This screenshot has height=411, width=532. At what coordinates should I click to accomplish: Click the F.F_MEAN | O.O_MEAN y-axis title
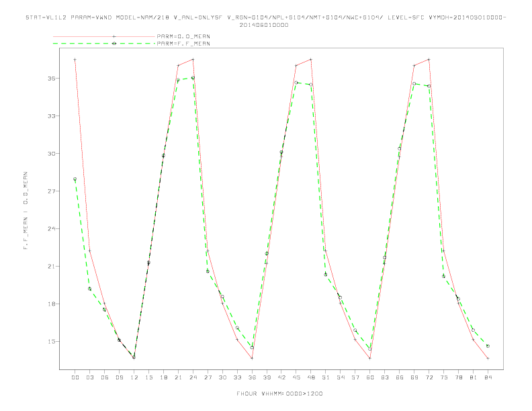point(26,210)
